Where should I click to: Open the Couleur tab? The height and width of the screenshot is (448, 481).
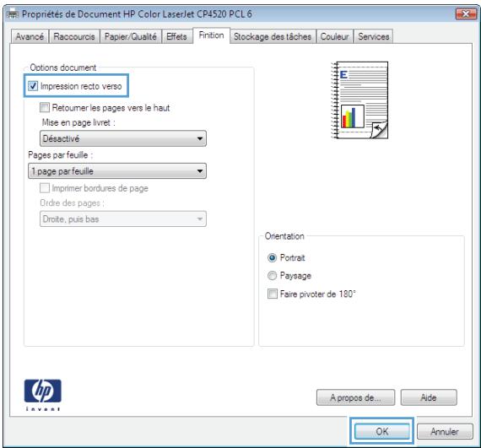(335, 36)
